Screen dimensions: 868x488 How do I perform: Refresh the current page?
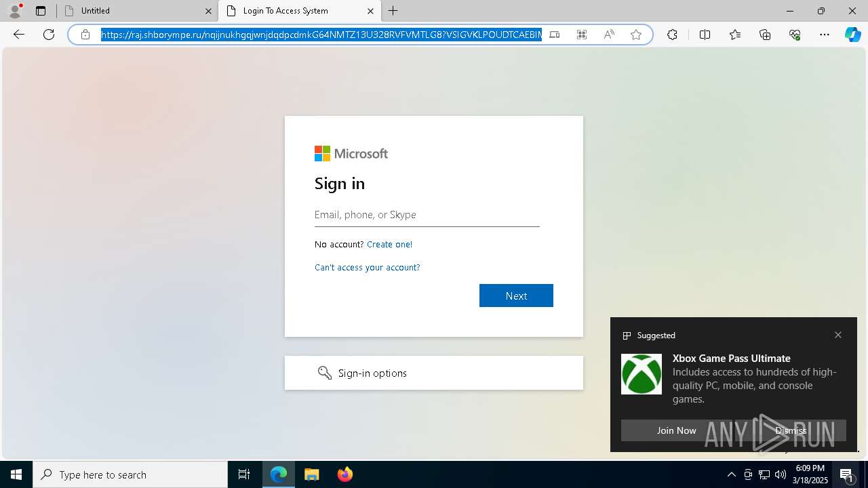pos(49,35)
